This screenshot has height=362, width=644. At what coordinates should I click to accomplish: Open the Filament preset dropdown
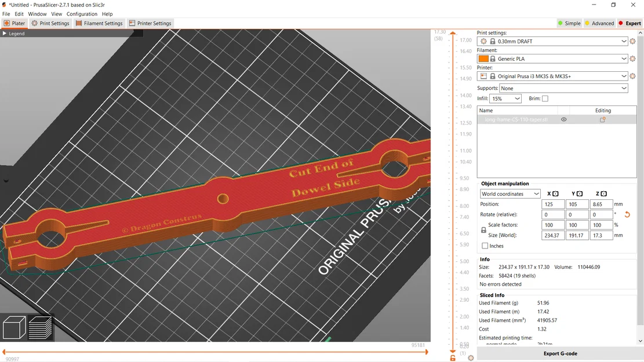552,58
